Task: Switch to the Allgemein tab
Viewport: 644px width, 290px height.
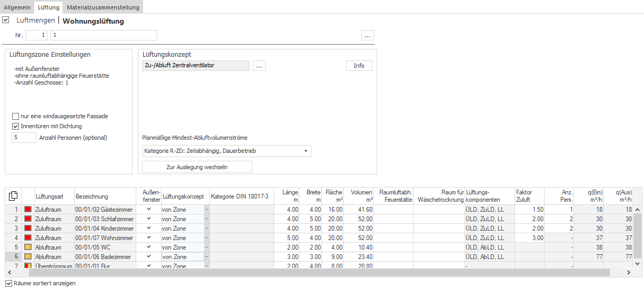Action: click(x=17, y=7)
